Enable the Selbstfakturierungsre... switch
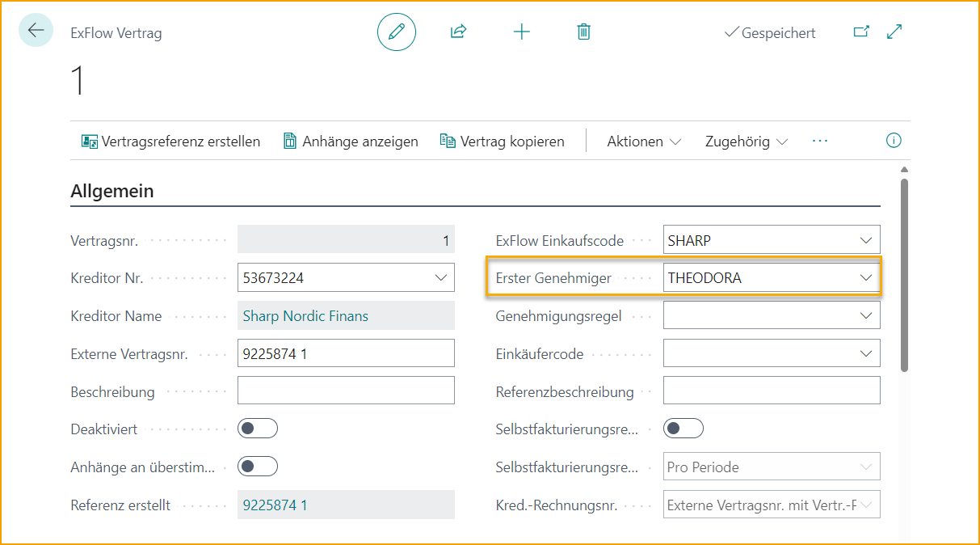The image size is (980, 545). 683,428
